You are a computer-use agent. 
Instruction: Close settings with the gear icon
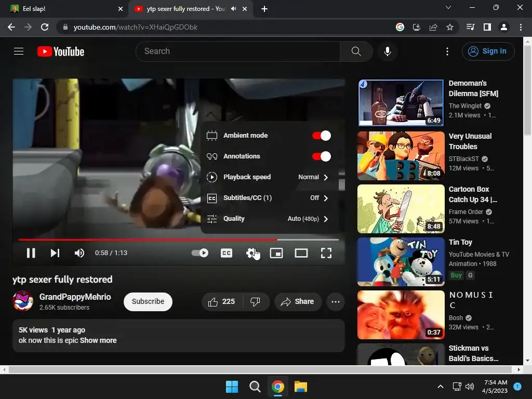point(251,253)
